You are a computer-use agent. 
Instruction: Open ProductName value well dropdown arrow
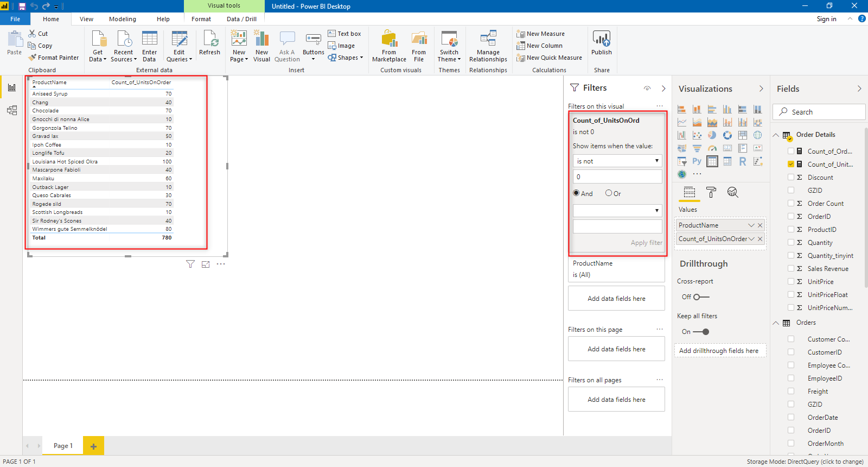[x=751, y=225]
